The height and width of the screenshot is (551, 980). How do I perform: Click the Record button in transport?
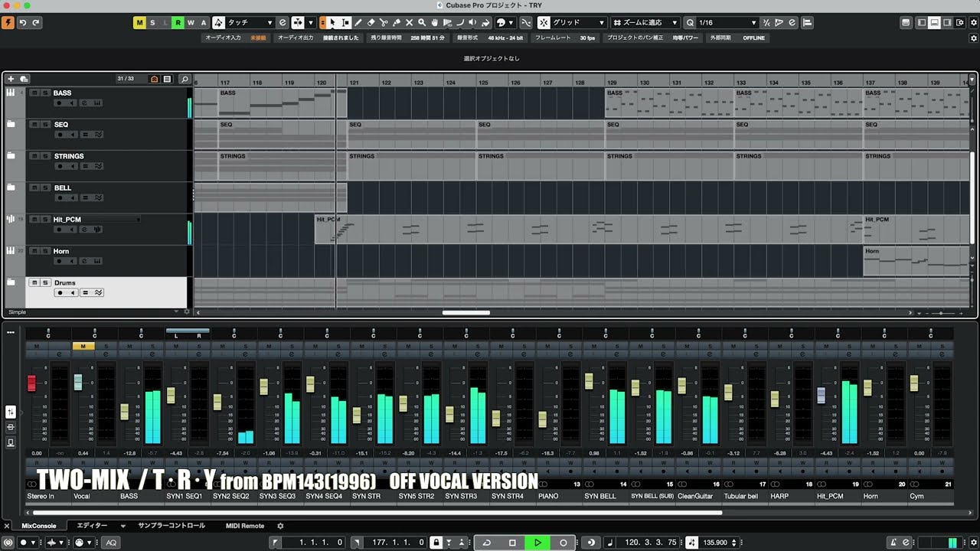pos(563,543)
